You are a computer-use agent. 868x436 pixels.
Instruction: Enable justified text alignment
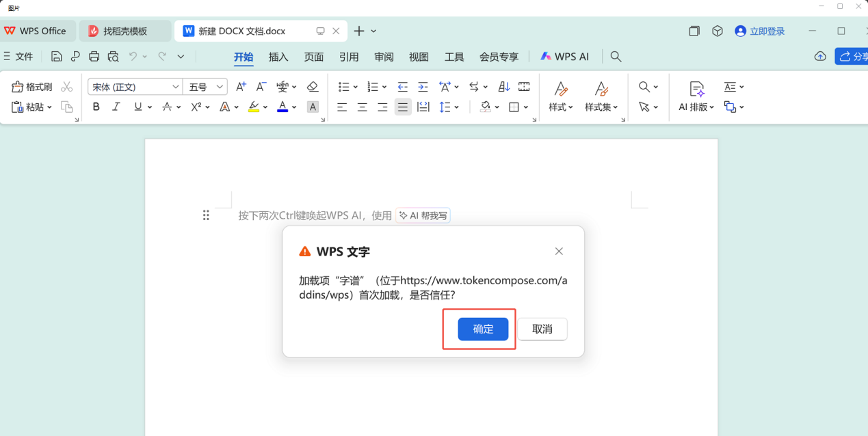(403, 107)
